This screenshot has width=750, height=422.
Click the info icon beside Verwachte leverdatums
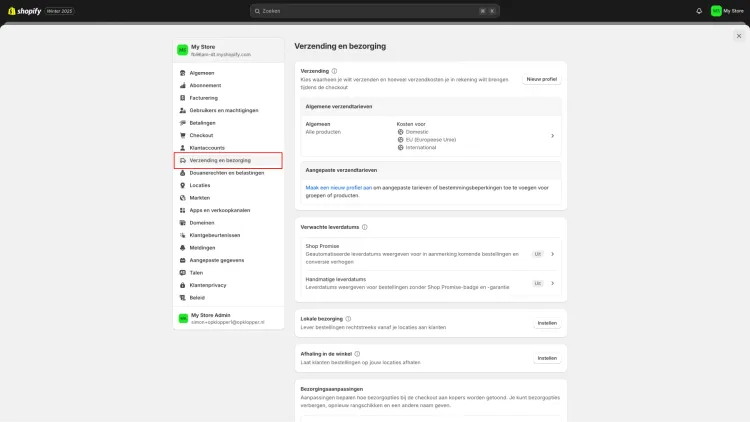click(364, 227)
